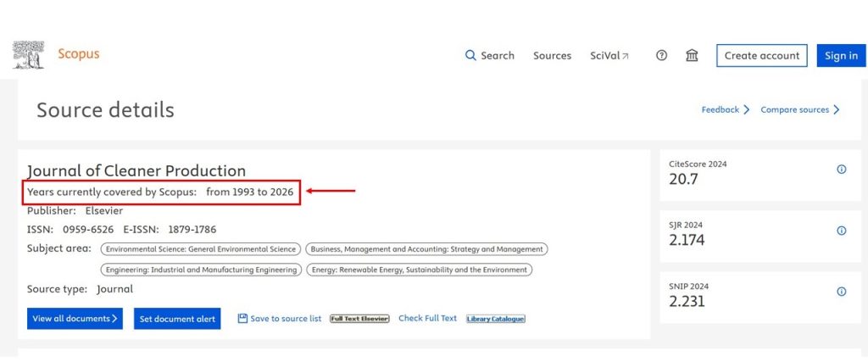The height and width of the screenshot is (362, 868).
Task: Click the Search magnifier icon
Action: (470, 55)
